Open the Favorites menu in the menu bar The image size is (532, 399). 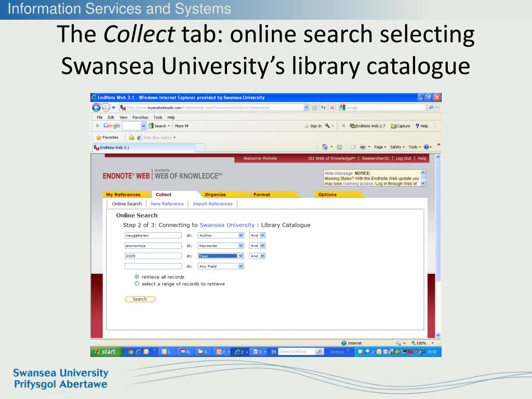(140, 117)
